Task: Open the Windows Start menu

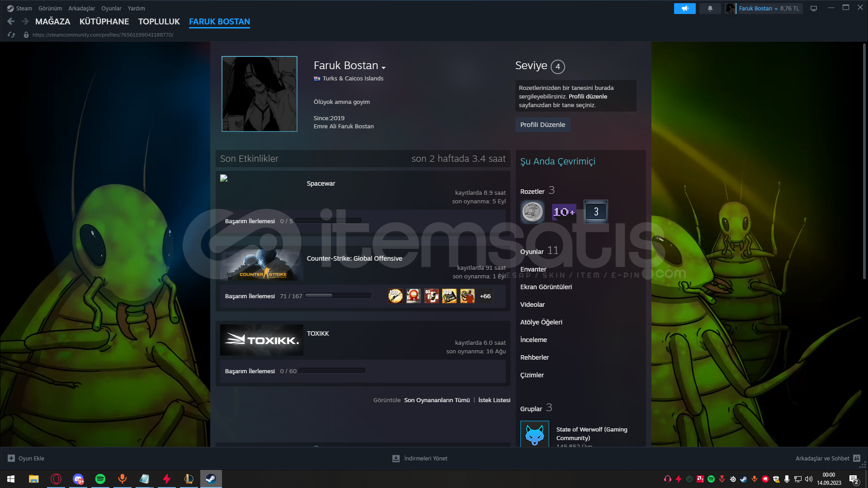Action: 11,479
